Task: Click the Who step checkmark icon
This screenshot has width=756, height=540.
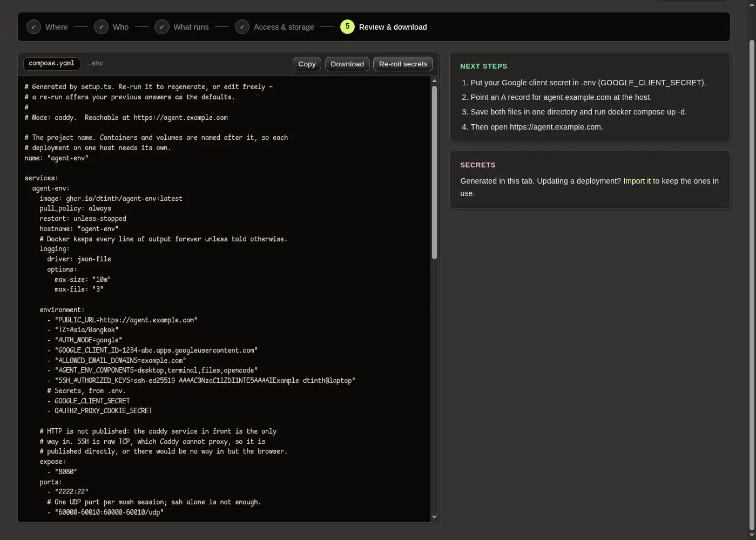Action: pos(101,27)
